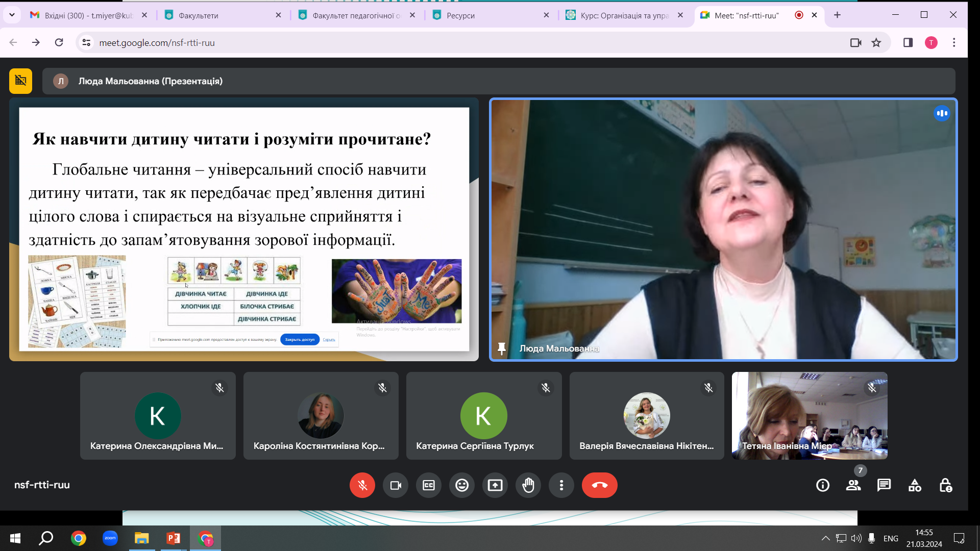This screenshot has height=551, width=980.
Task: Raise hand in the meeting
Action: pyautogui.click(x=528, y=485)
